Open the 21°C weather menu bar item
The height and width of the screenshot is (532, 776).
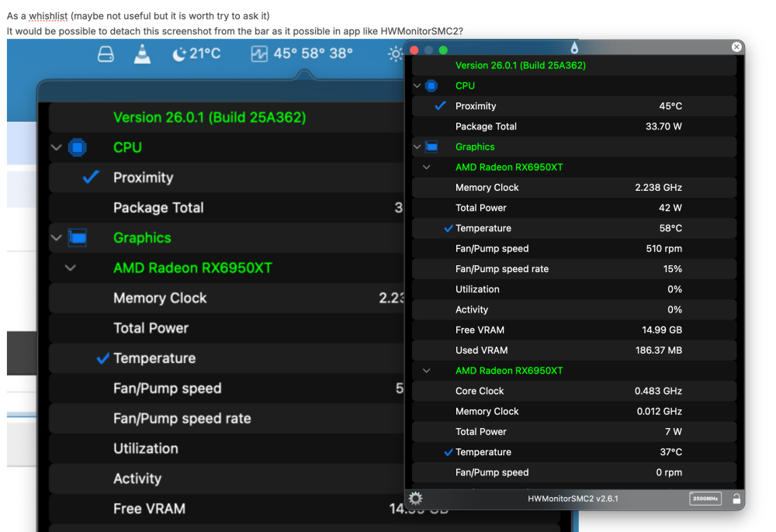click(x=196, y=54)
